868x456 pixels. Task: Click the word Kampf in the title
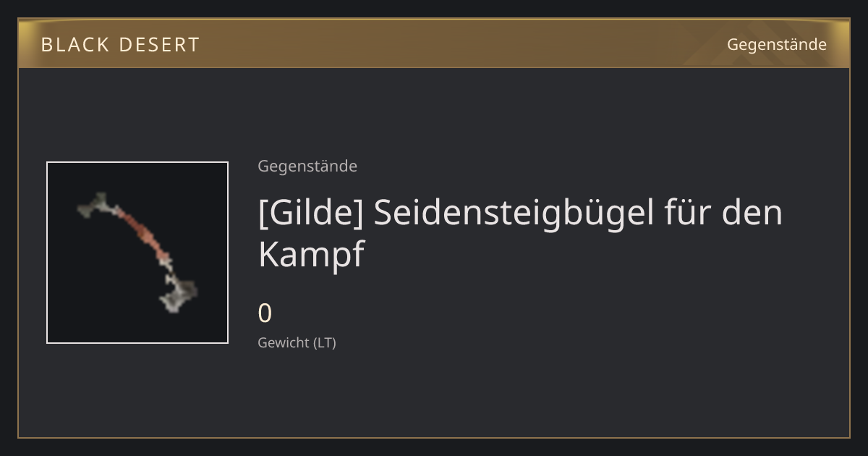tap(311, 255)
